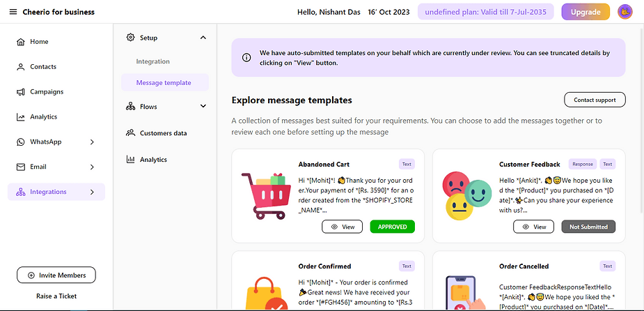Click the Order Cancelled card title
Image resolution: width=644 pixels, height=311 pixels.
(x=524, y=266)
